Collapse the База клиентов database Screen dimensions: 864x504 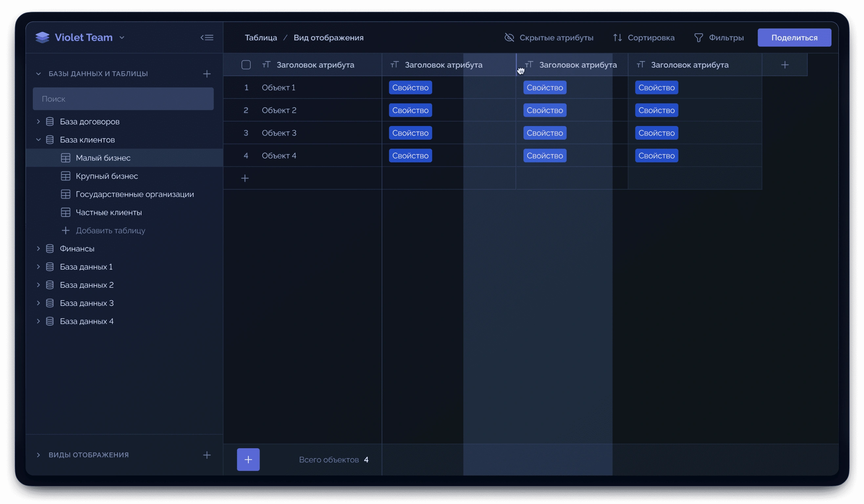click(x=38, y=139)
